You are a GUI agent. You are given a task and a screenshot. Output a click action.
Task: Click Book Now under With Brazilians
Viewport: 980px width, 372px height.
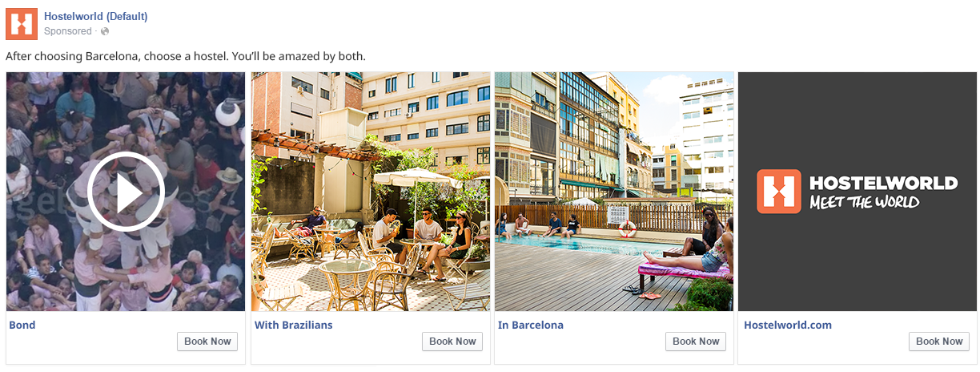coord(452,342)
